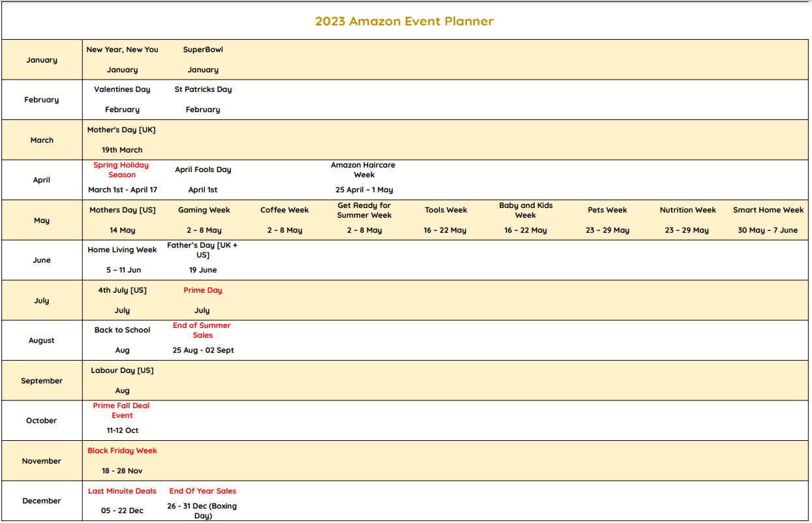Select the "Smart Home Week" event

coord(768,210)
